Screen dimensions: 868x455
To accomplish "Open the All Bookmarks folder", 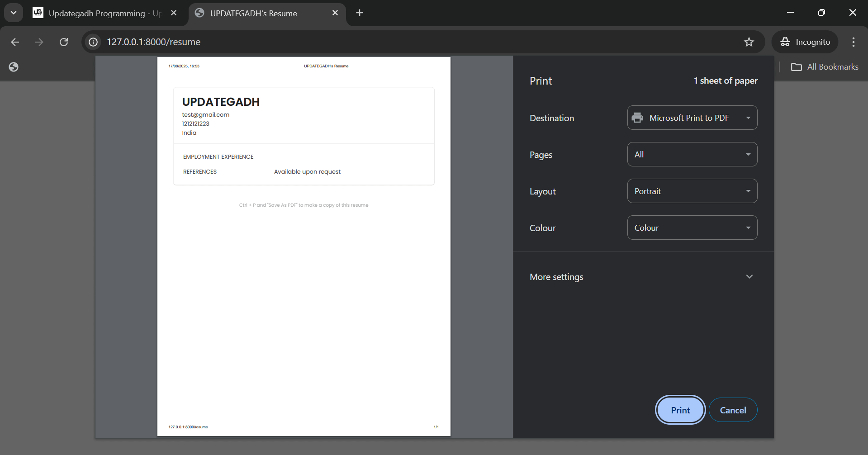I will point(825,67).
